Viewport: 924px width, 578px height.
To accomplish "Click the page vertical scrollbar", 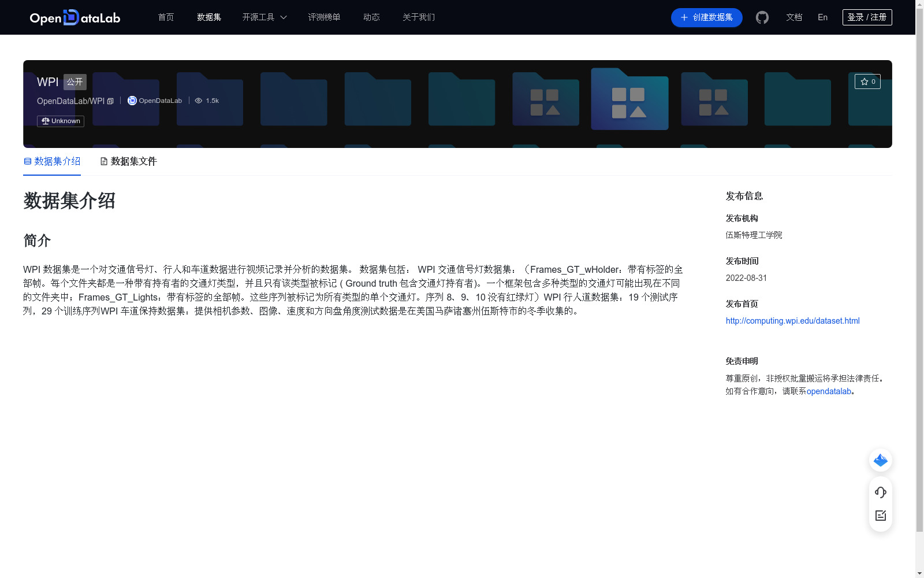I will click(919, 271).
